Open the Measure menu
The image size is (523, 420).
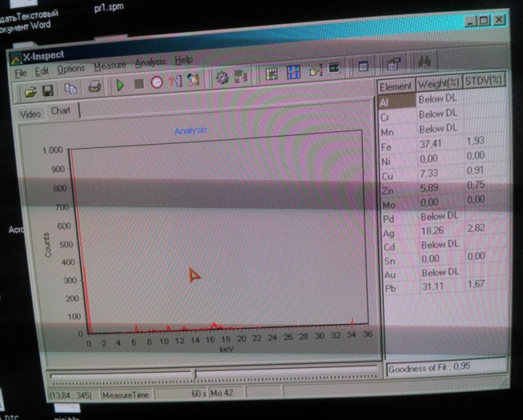coord(109,67)
